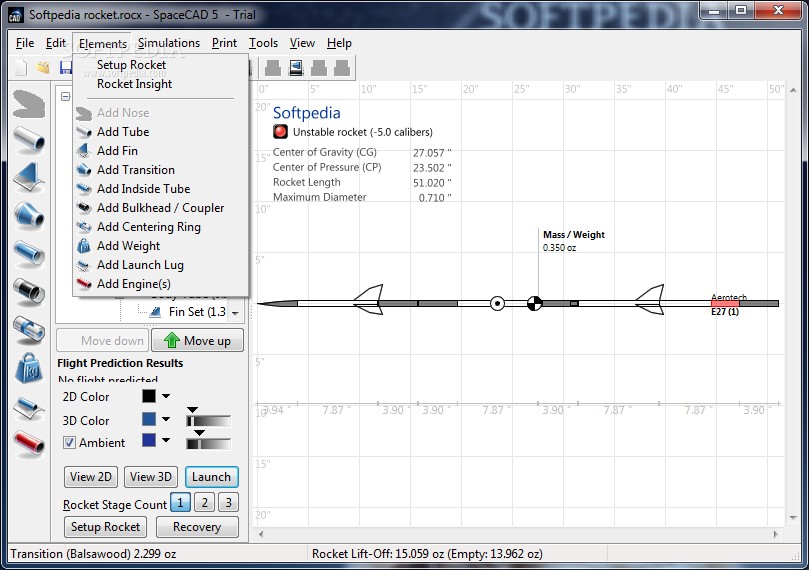The width and height of the screenshot is (809, 570).
Task: Open the 2D Color dropdown arrow
Action: (166, 396)
